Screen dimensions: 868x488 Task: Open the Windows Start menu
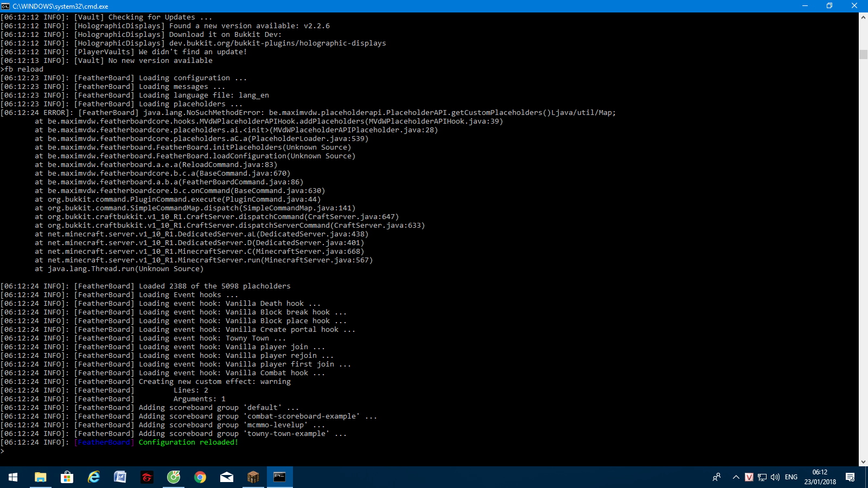(x=13, y=477)
